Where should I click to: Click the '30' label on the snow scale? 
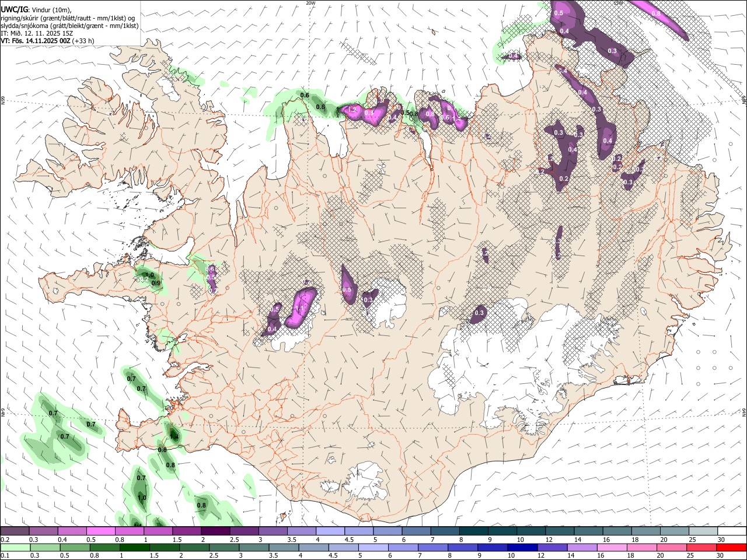coord(721,540)
